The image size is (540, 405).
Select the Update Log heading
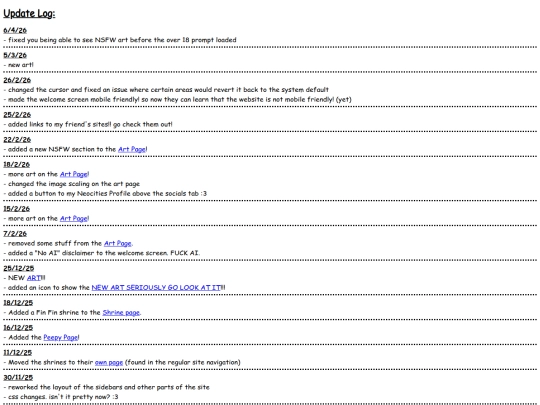[29, 13]
